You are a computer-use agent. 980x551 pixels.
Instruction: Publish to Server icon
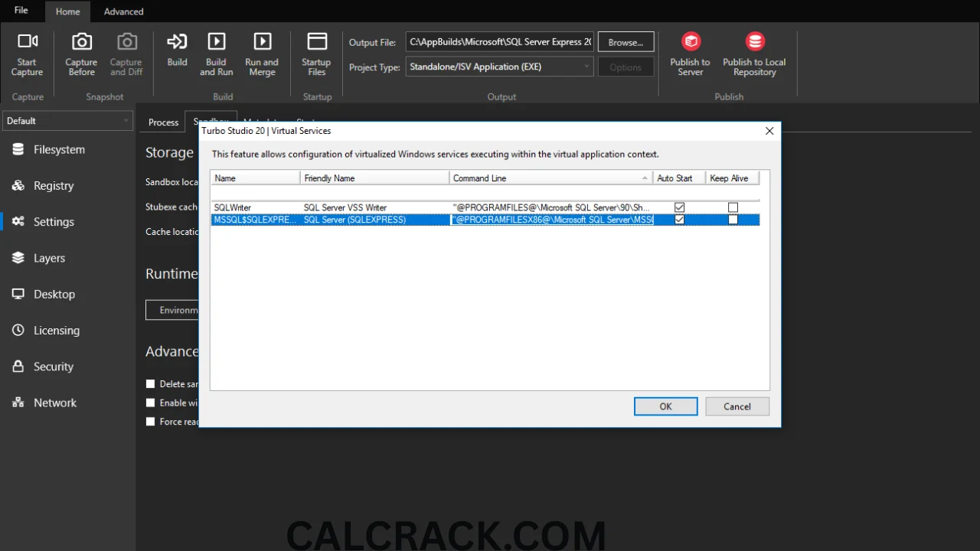click(691, 41)
